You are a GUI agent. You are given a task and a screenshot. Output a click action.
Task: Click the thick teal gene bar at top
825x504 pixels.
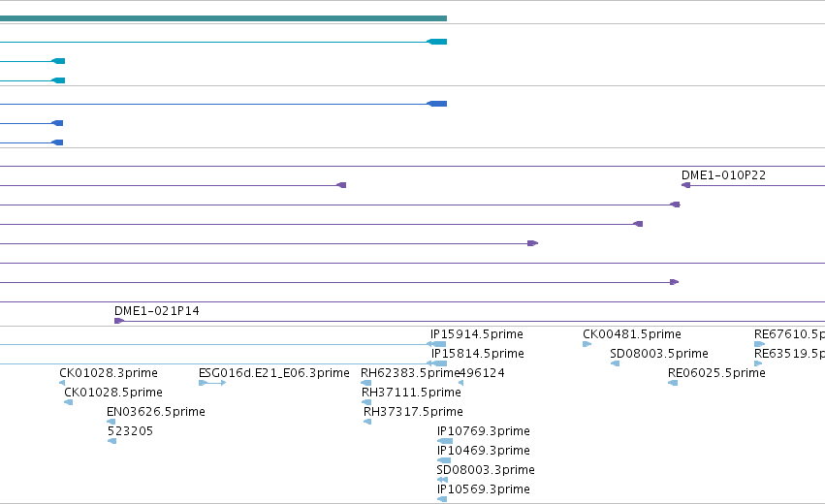223,18
